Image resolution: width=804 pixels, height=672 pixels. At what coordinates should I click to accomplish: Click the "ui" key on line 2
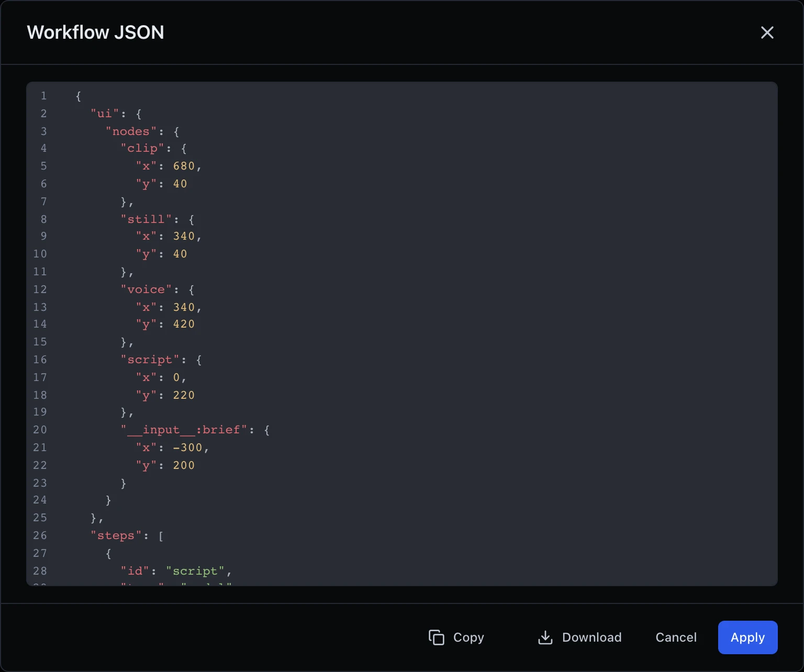(x=105, y=114)
